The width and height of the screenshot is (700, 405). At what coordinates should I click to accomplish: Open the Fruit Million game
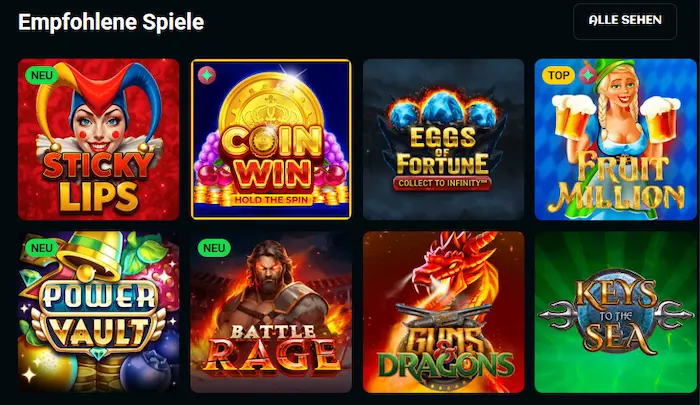[616, 139]
